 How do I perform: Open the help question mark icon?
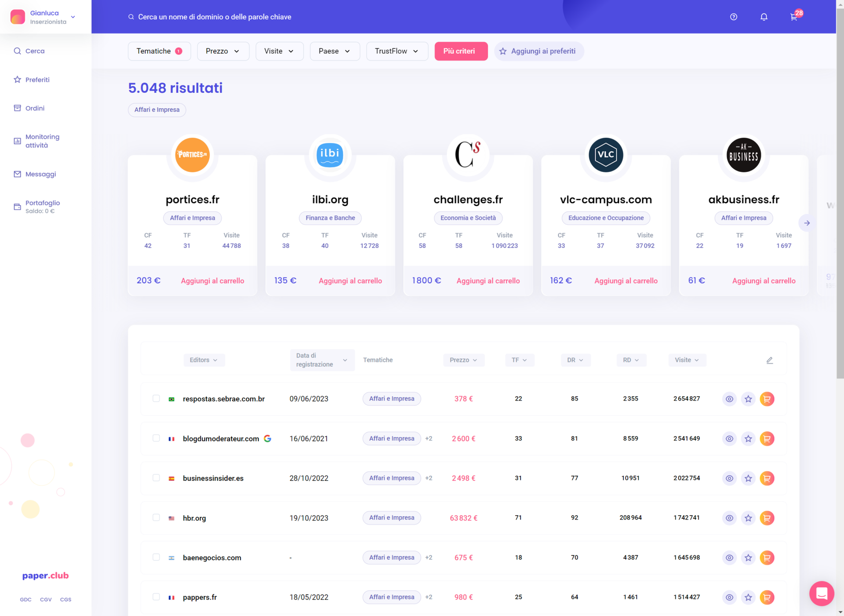coord(734,17)
